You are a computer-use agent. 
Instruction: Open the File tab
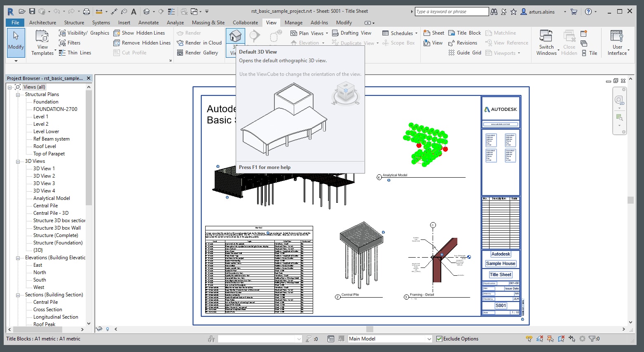(15, 23)
